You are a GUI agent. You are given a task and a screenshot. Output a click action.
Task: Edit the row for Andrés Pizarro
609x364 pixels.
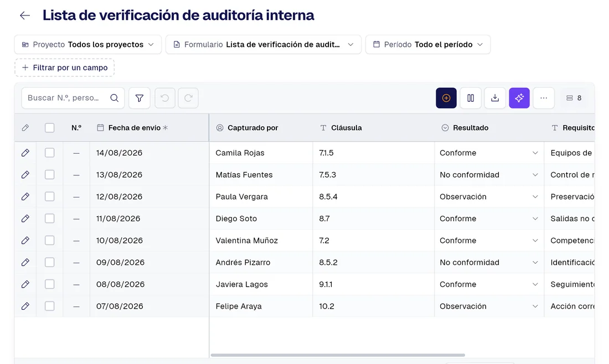point(25,262)
